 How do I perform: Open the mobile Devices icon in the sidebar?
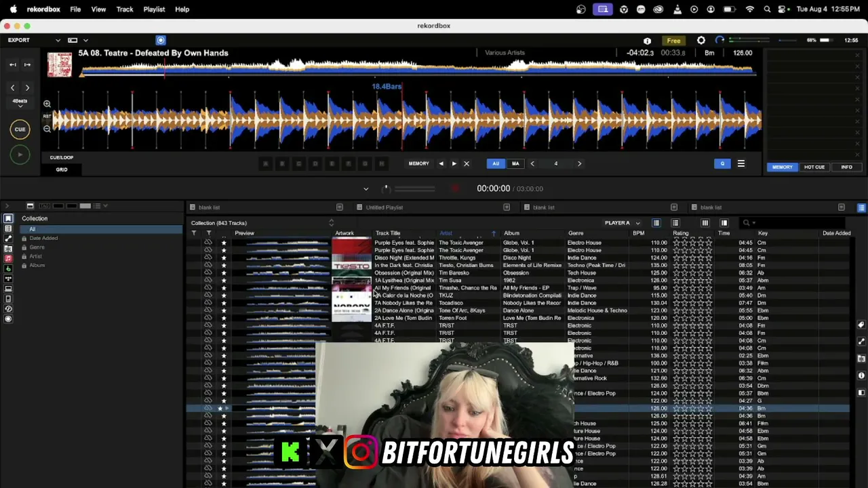pyautogui.click(x=8, y=299)
